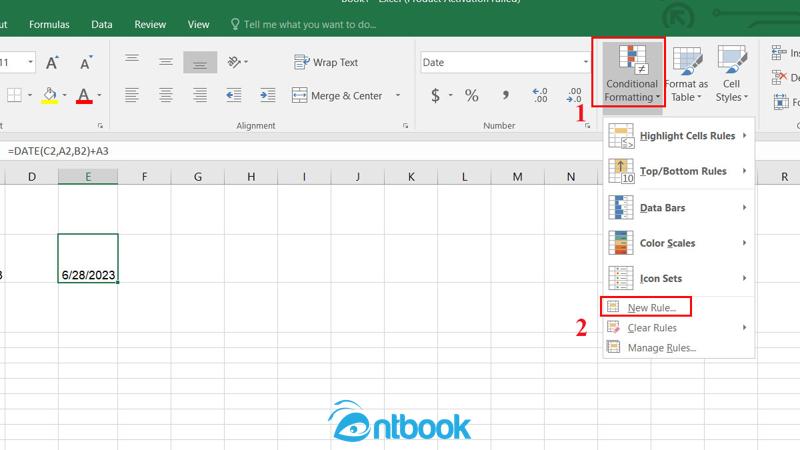Open the Icon Sets submenu
This screenshot has height=450, width=800.
[678, 278]
